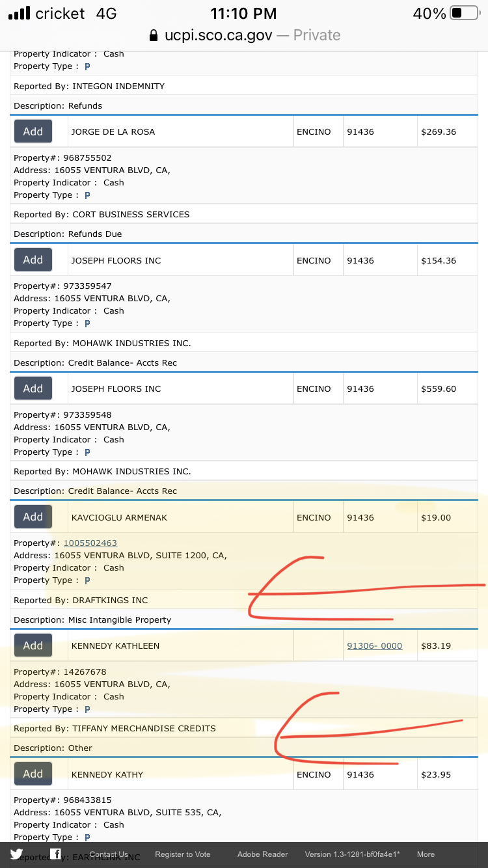Tap the battery icon in status bar
Image resolution: width=488 pixels, height=868 pixels.
464,13
